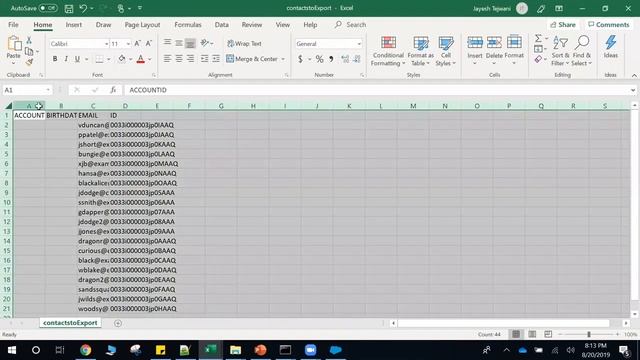Open the Review tab
The width and height of the screenshot is (640, 360).
tap(252, 24)
